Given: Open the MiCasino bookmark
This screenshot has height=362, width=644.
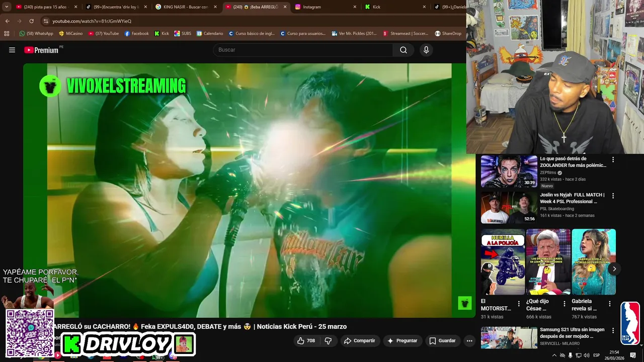Looking at the screenshot, I should coord(70,34).
